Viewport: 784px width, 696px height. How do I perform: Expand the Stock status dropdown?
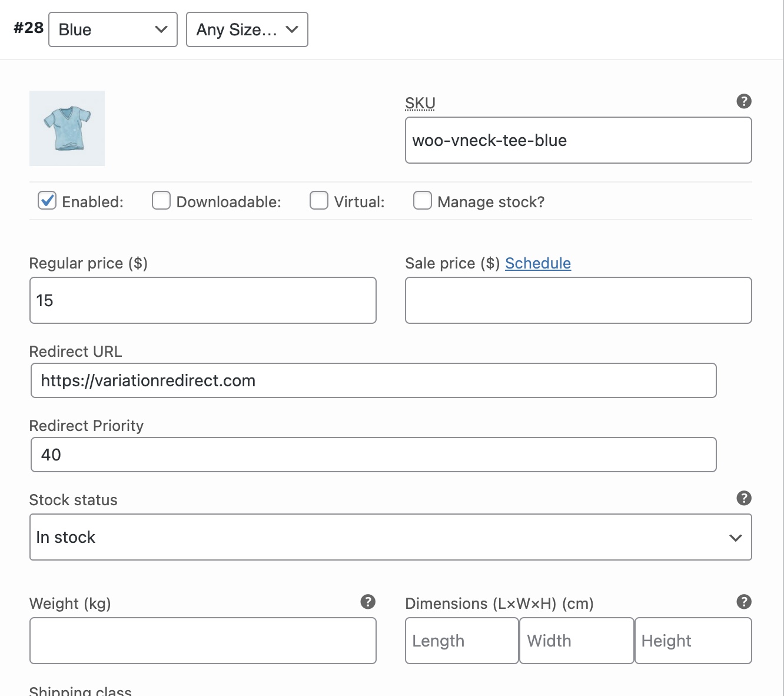pos(390,537)
